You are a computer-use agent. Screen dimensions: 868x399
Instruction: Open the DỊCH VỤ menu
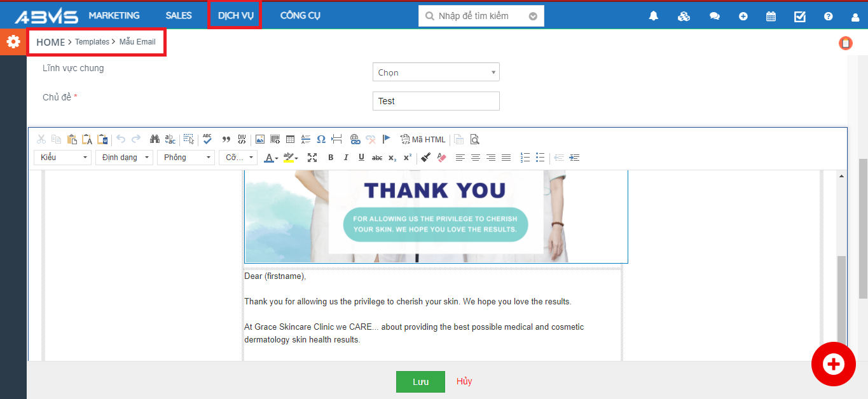[235, 15]
